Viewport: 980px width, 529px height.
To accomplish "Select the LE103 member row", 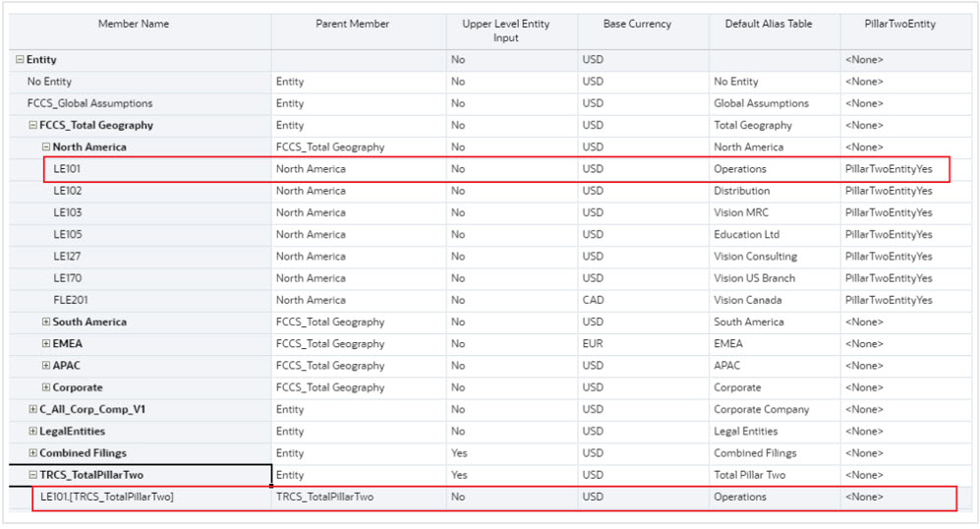I will tap(68, 212).
